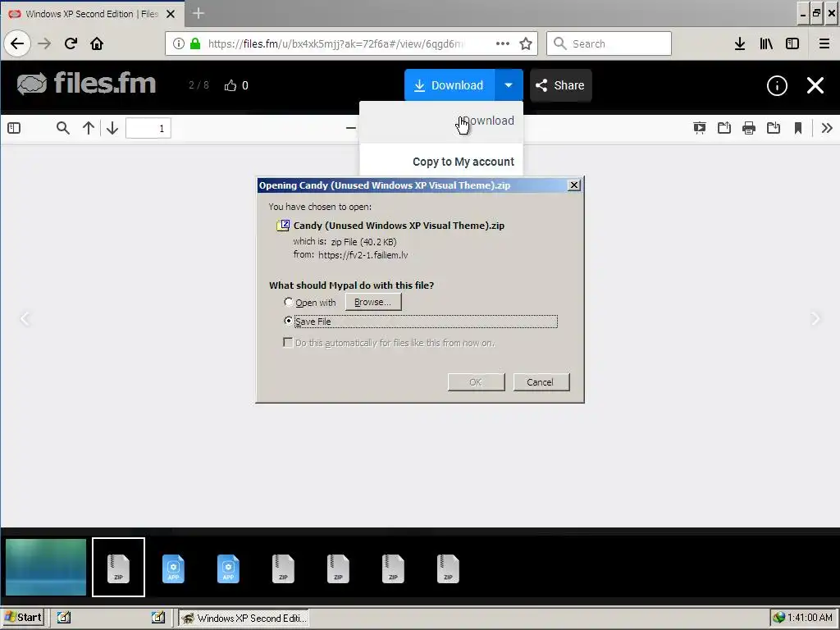Open find in document magnifier
The height and width of the screenshot is (630, 840).
pyautogui.click(x=62, y=128)
